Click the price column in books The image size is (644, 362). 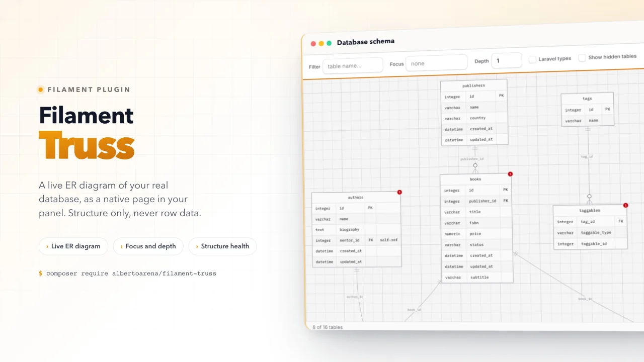tap(476, 234)
